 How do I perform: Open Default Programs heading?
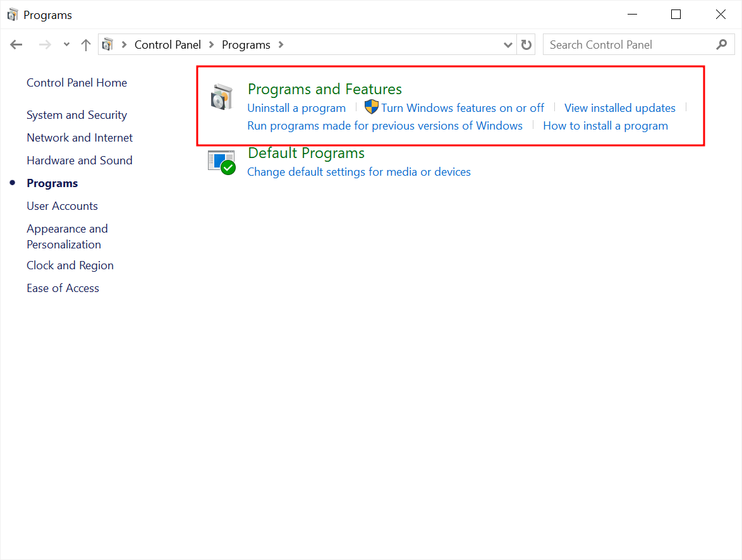[306, 153]
